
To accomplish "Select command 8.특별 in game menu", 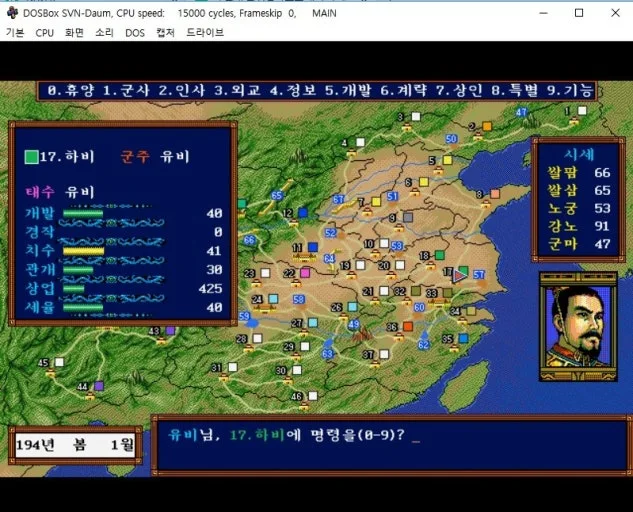I will point(515,90).
